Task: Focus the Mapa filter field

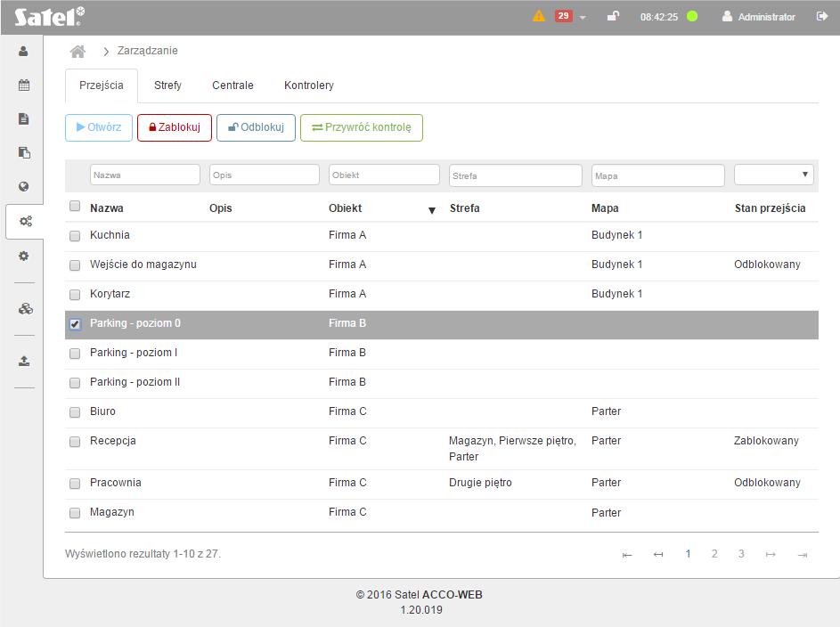Action: point(658,175)
